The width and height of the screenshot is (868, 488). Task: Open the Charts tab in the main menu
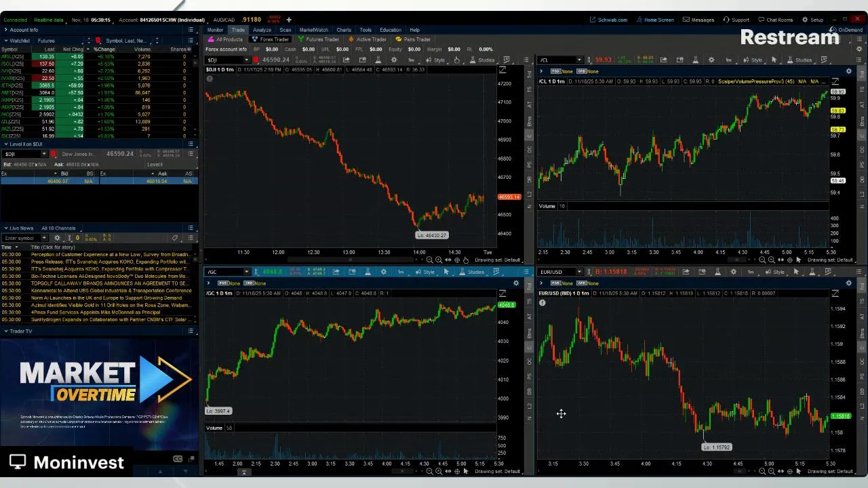click(x=344, y=30)
